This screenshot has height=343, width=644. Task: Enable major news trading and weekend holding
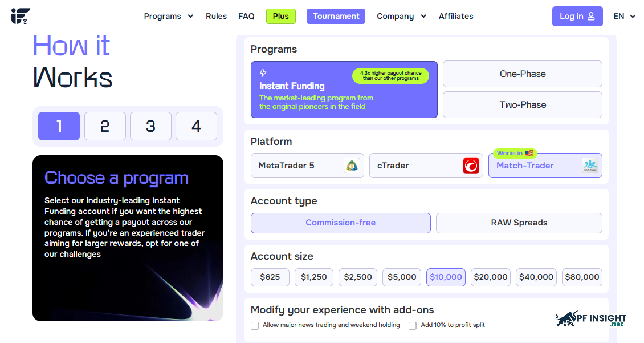pyautogui.click(x=255, y=326)
